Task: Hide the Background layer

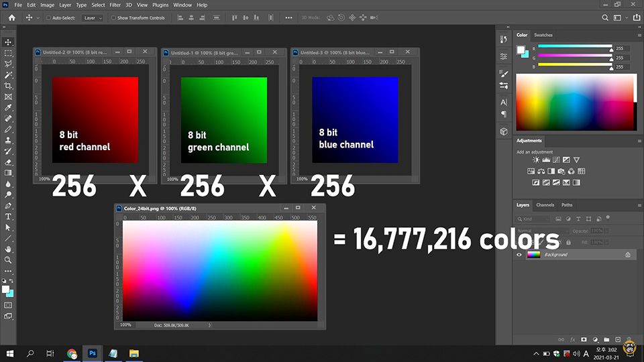Action: click(x=519, y=255)
